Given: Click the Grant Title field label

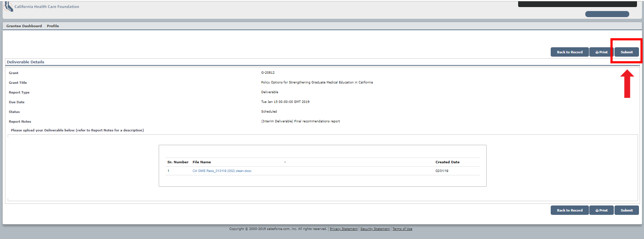Looking at the screenshot, I should [18, 83].
